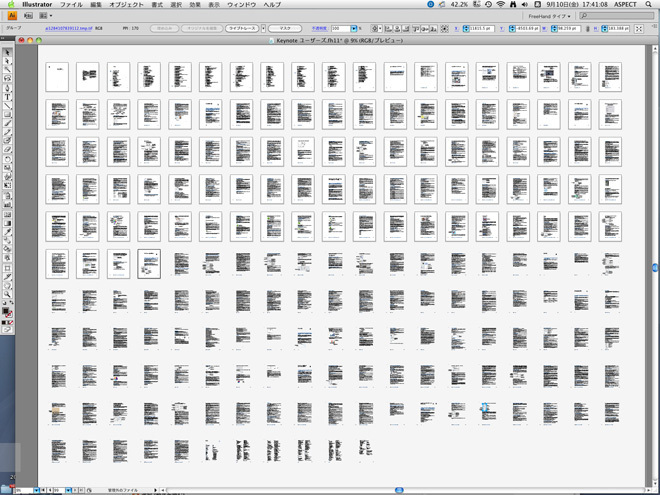Image resolution: width=660 pixels, height=495 pixels.
Task: Select the Slice tool
Action: tap(7, 277)
